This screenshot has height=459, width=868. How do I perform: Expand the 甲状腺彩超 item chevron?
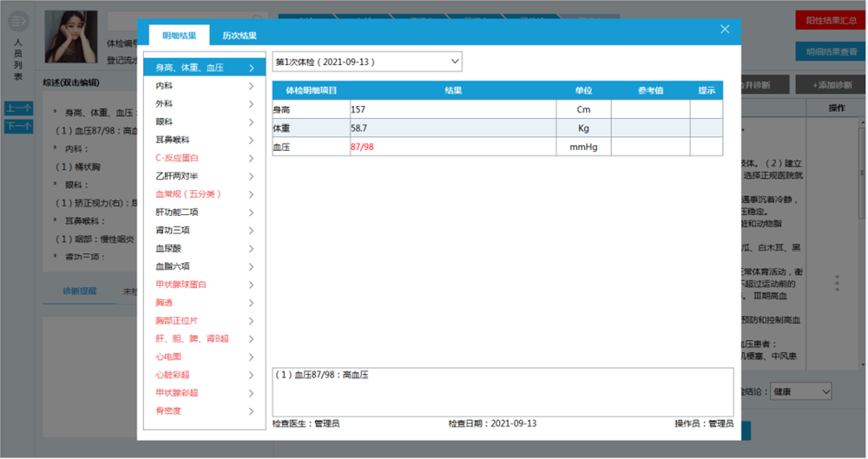coord(251,393)
